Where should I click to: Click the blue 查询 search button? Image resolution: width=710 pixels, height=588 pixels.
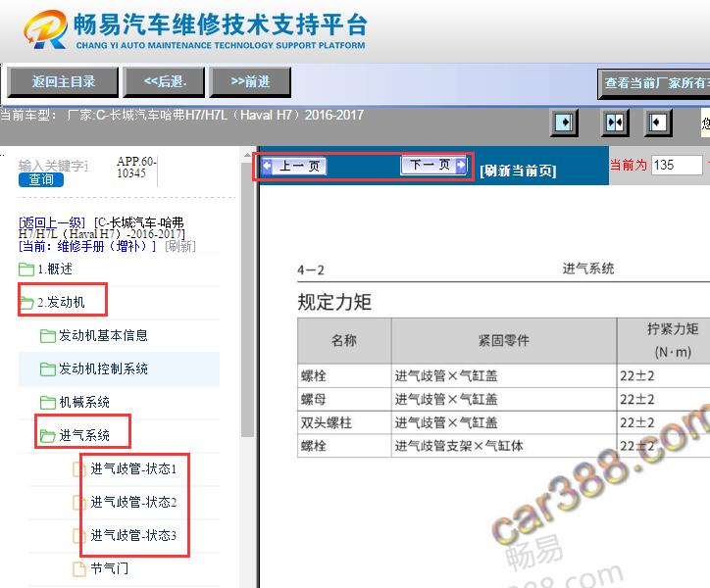click(x=41, y=179)
